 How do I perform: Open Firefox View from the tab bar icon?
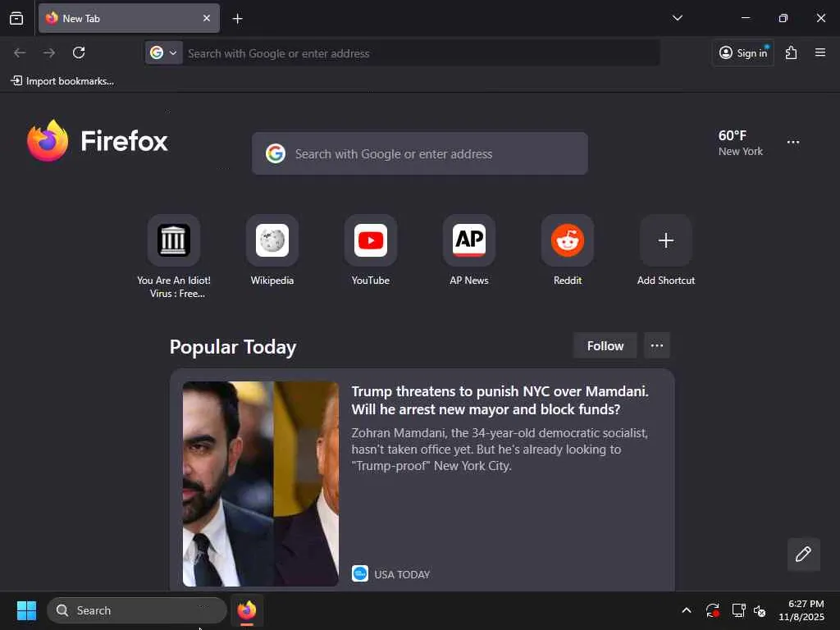click(x=16, y=18)
